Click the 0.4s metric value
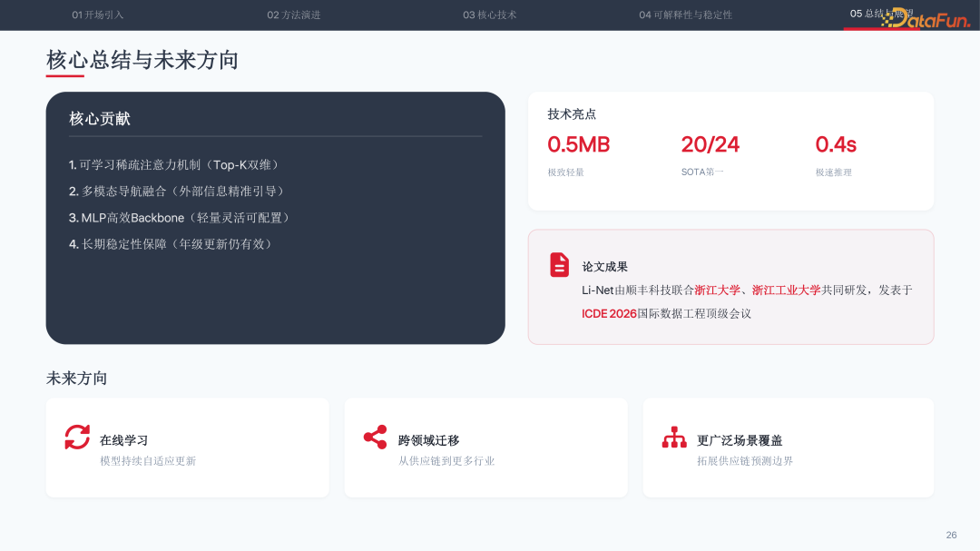980x551 pixels. click(x=837, y=144)
